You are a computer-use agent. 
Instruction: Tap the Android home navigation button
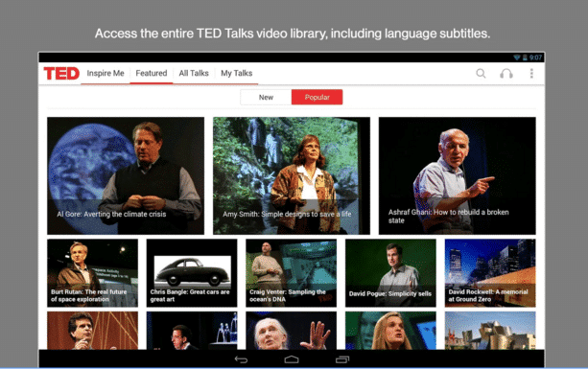click(x=292, y=359)
